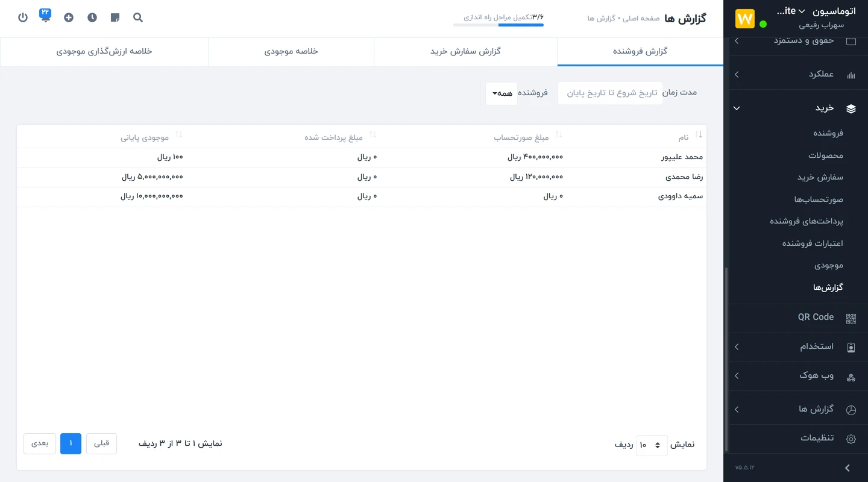Open the sticky note icon
The height and width of the screenshot is (482, 868).
[115, 17]
